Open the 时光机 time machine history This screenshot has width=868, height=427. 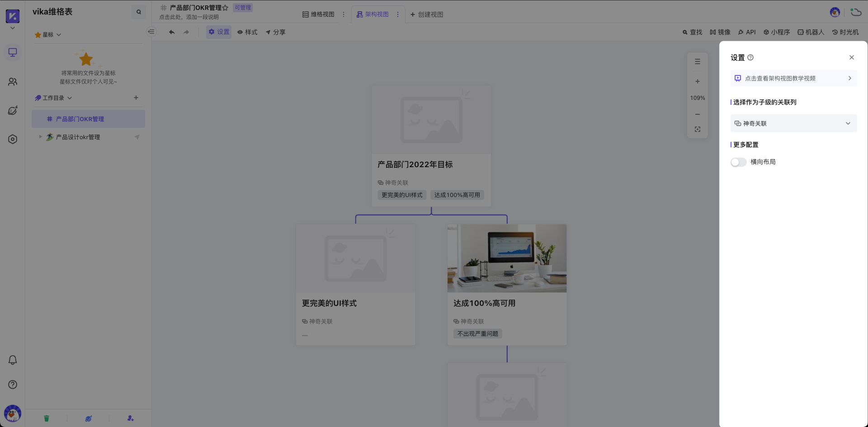point(845,32)
